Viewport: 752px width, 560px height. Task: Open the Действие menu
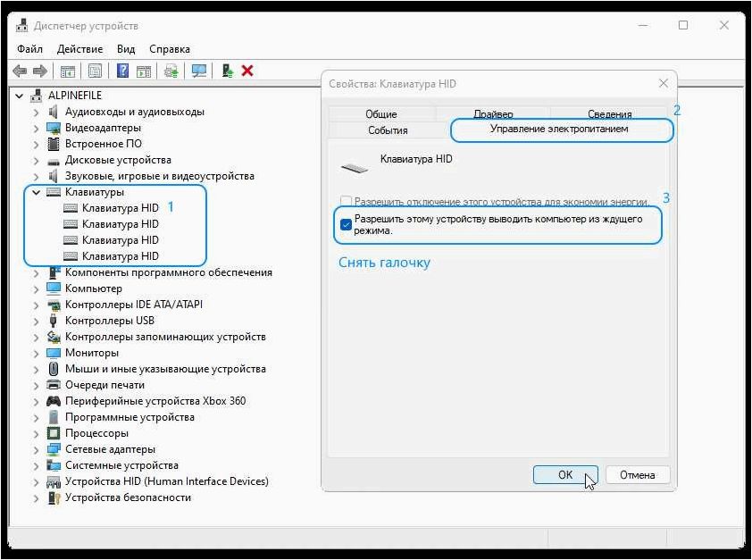click(x=79, y=49)
